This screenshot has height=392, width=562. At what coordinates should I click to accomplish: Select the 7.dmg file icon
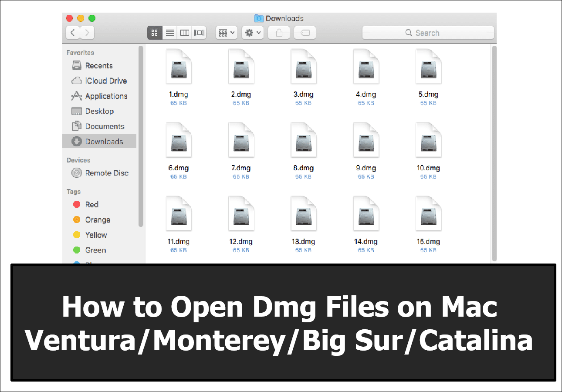pyautogui.click(x=241, y=140)
